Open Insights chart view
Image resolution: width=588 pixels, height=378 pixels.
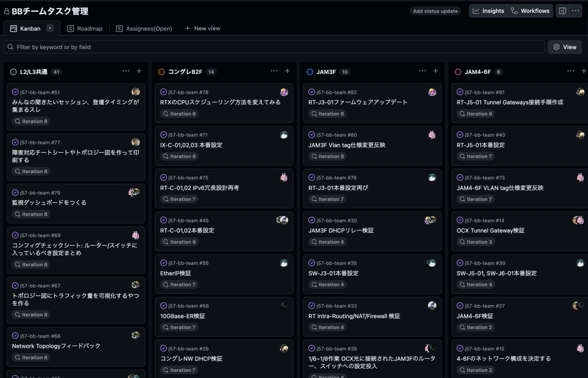coord(488,11)
